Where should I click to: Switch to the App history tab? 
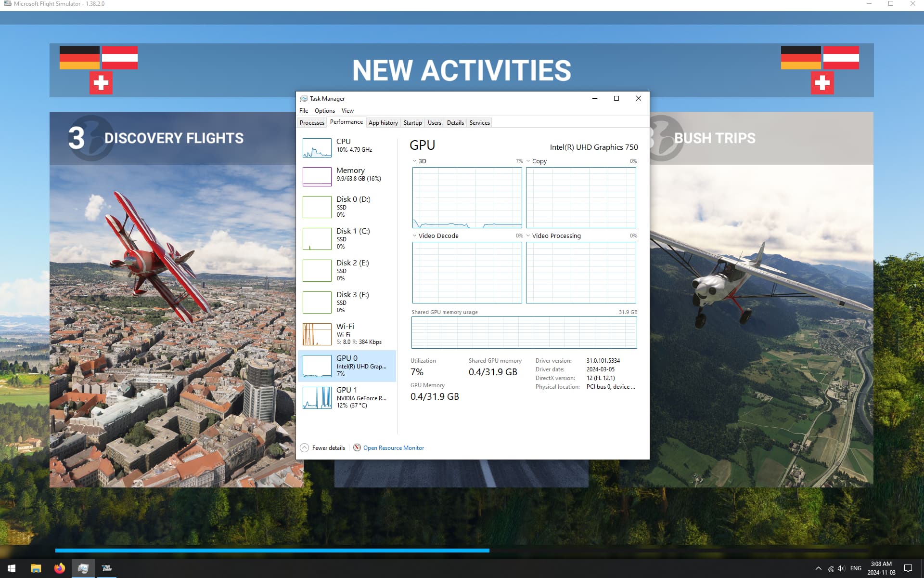[383, 123]
